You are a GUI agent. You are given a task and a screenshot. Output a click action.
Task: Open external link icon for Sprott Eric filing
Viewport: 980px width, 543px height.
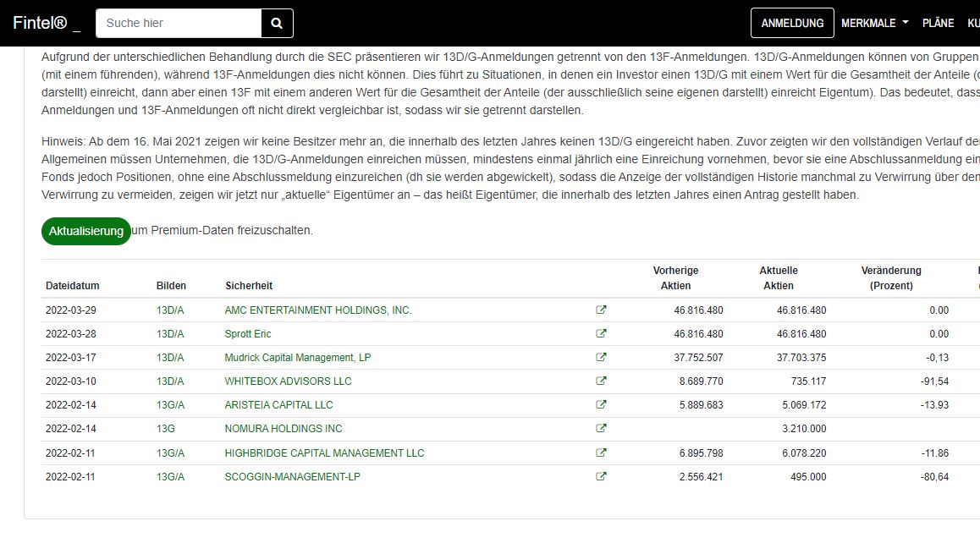click(601, 334)
